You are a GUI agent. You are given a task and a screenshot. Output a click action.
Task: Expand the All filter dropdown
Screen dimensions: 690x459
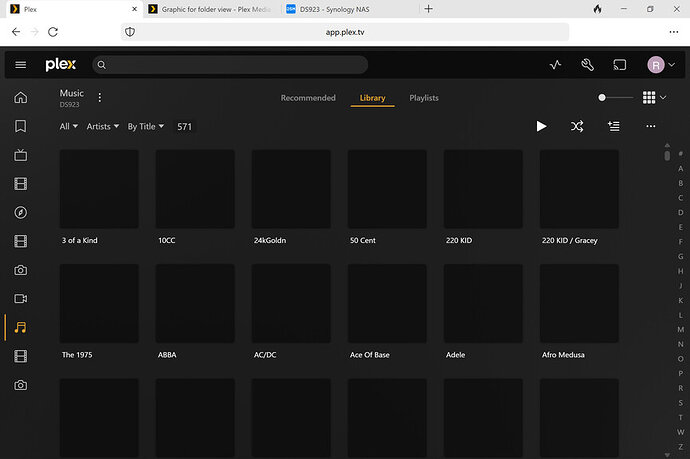pyautogui.click(x=69, y=126)
